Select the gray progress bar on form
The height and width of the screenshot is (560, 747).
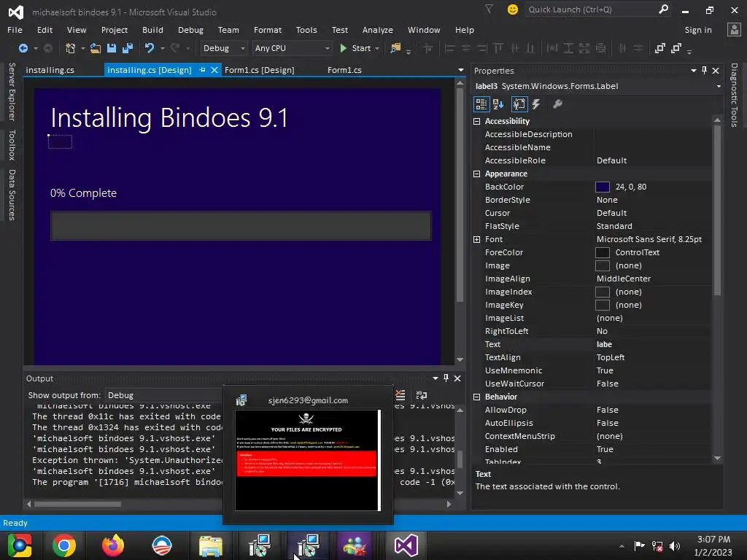[241, 225]
